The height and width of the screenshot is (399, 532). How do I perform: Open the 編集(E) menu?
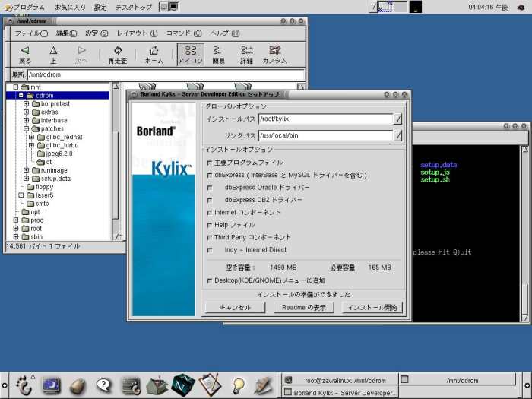coord(66,33)
